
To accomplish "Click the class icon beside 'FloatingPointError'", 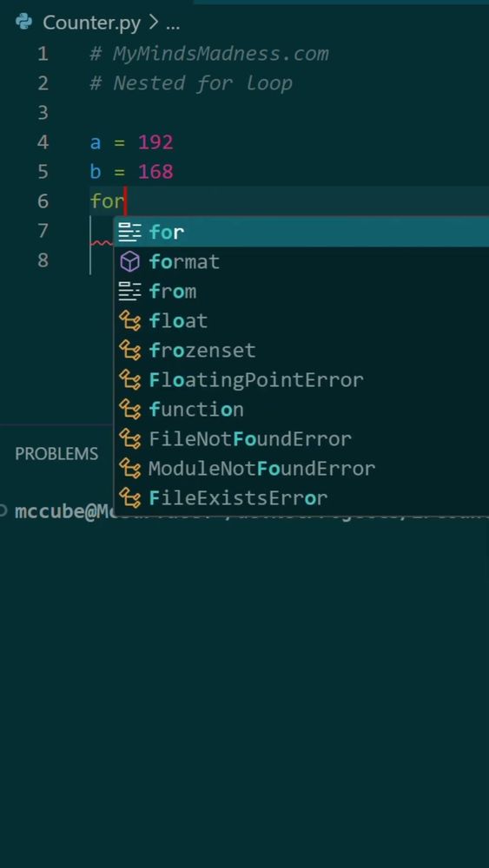I will pos(130,380).
